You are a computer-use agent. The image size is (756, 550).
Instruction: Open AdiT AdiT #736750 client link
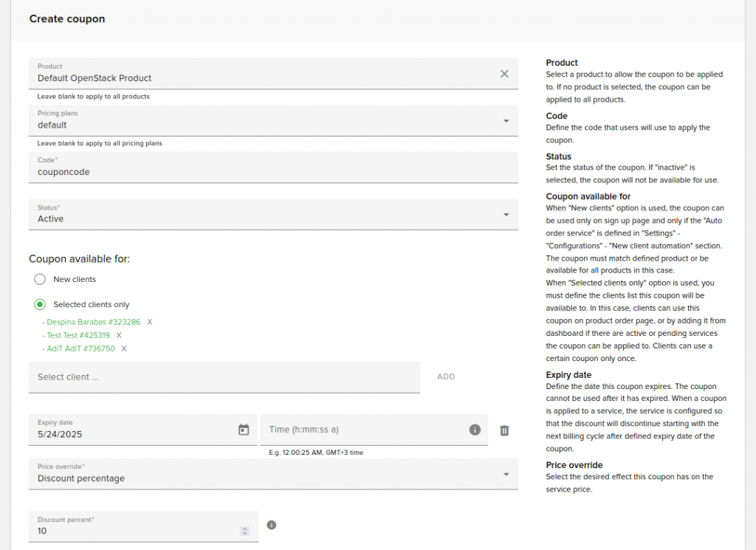(80, 348)
